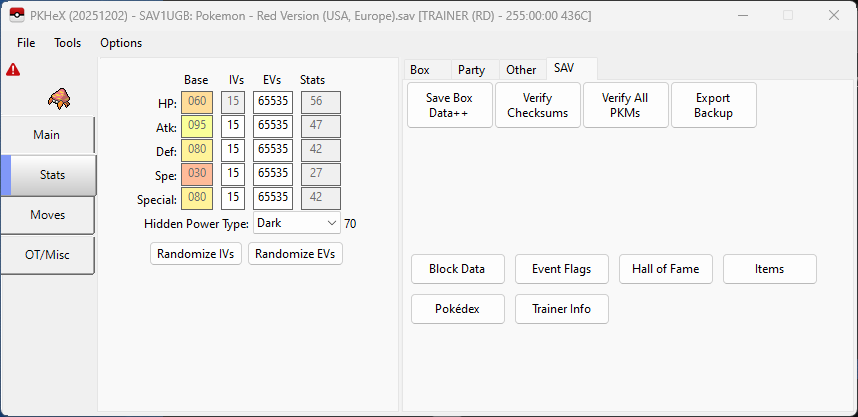858x417 pixels.
Task: Switch to the Box tab
Action: (x=420, y=70)
